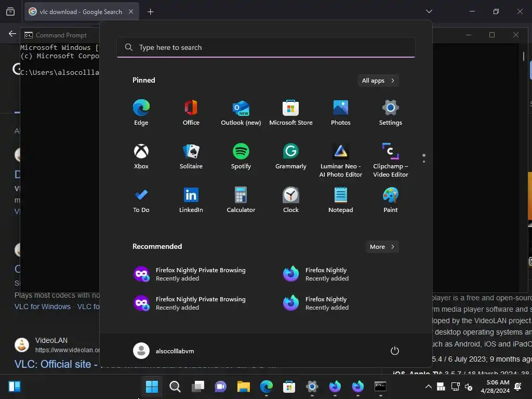Click the Windows Start button on taskbar
The image size is (532, 399).
click(152, 387)
